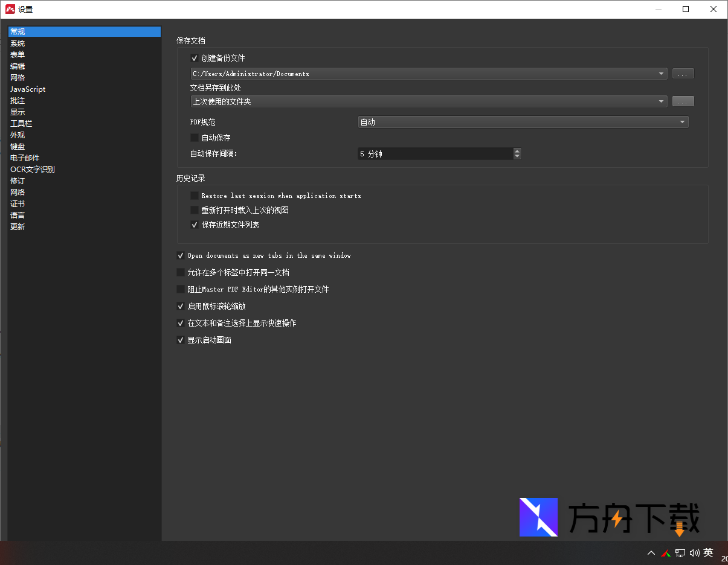Viewport: 728px width, 565px height.
Task: Enable 自动保存 checkbox
Action: tap(195, 138)
